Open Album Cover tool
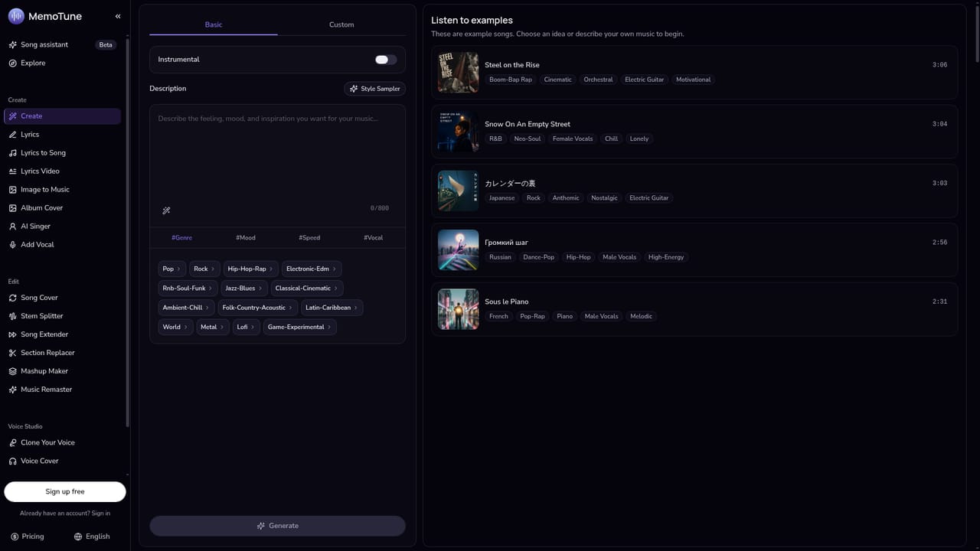980x551 pixels. (62, 208)
